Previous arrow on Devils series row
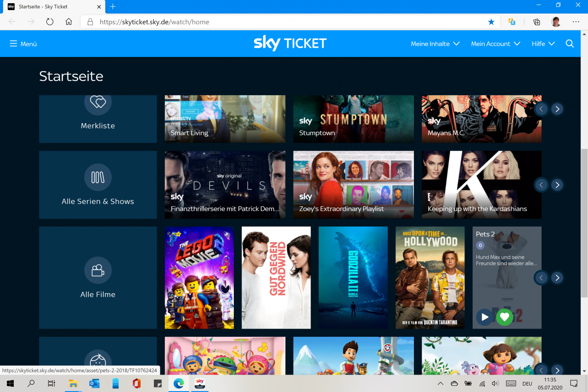 pos(541,185)
